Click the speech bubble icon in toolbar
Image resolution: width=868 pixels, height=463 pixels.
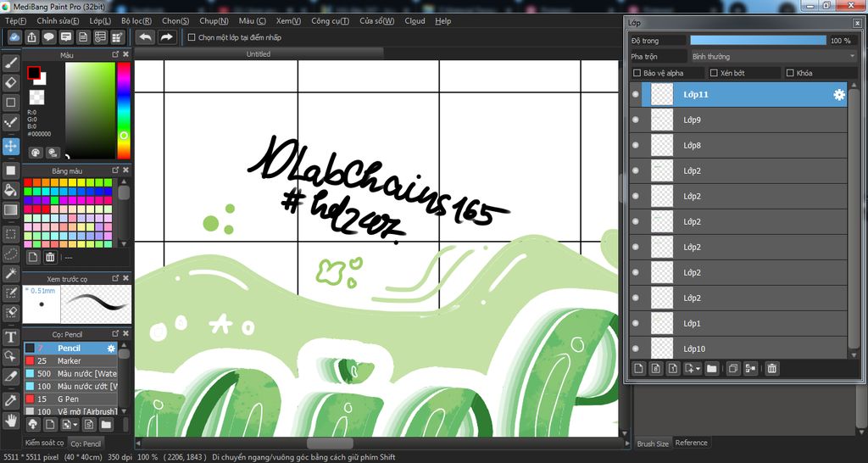click(48, 37)
